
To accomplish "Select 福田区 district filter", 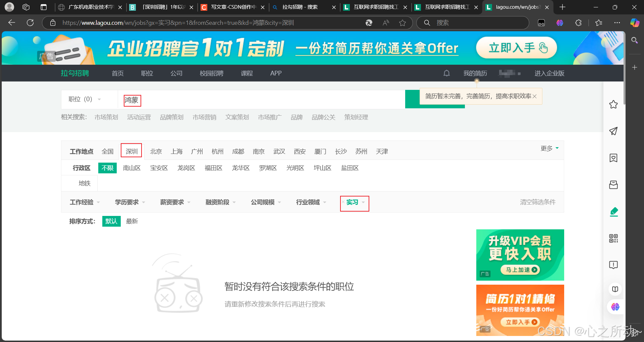I will pos(214,168).
